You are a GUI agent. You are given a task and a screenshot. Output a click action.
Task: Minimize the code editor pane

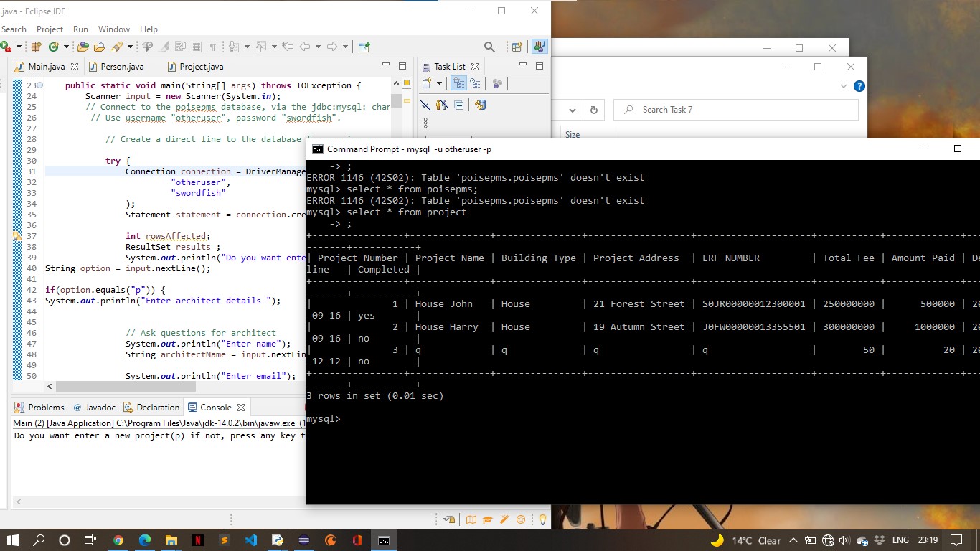click(386, 65)
